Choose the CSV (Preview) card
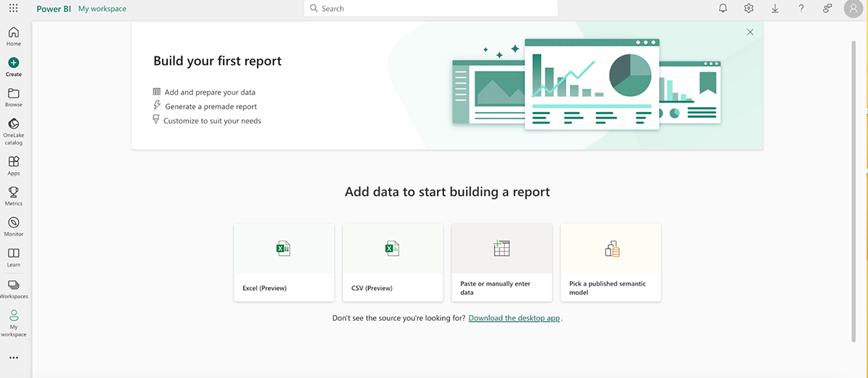This screenshot has width=868, height=378. [393, 262]
